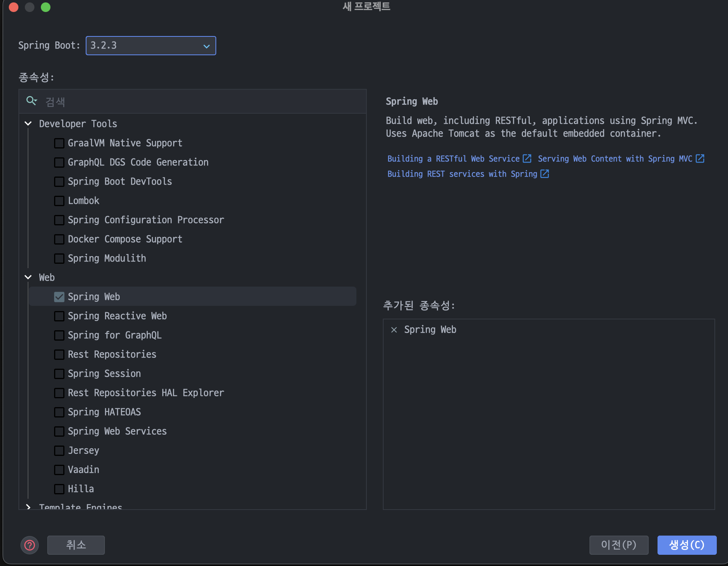Enable Spring Boot DevTools dependency

pos(59,182)
